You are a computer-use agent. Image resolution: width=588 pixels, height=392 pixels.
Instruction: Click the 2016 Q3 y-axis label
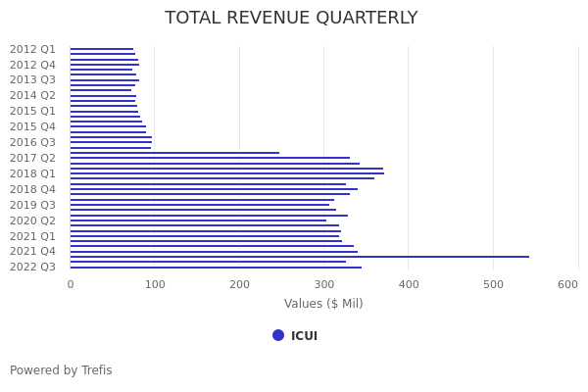(32, 142)
